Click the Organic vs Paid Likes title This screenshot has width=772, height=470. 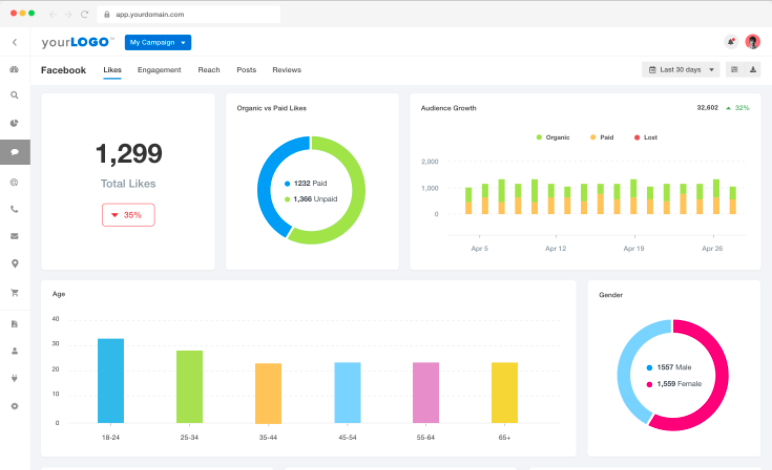coord(271,108)
